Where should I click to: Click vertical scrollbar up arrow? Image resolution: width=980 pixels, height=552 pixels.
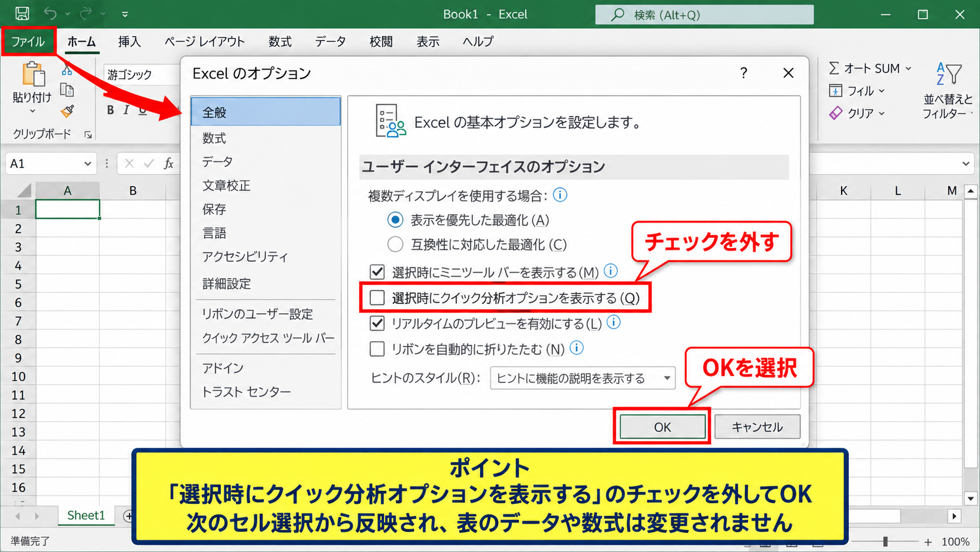[971, 191]
